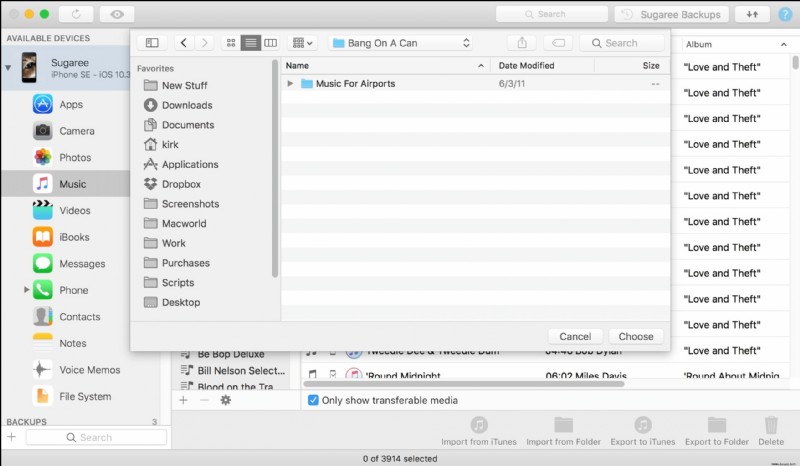Select the Music section in sidebar
This screenshot has height=466, width=800.
pyautogui.click(x=65, y=184)
